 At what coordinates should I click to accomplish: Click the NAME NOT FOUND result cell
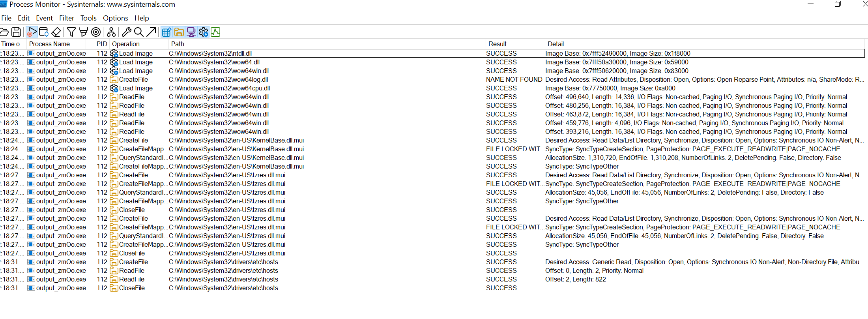514,79
